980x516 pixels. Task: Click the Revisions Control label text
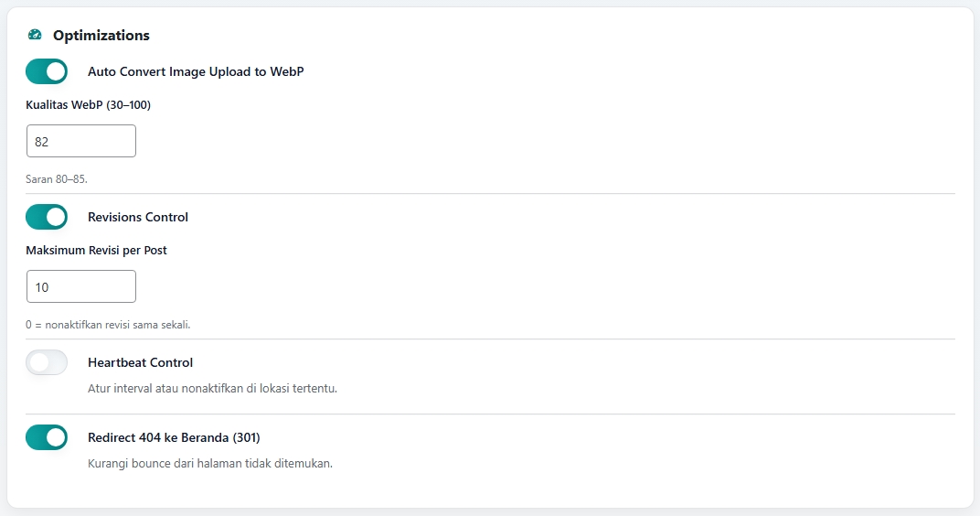[x=137, y=217]
